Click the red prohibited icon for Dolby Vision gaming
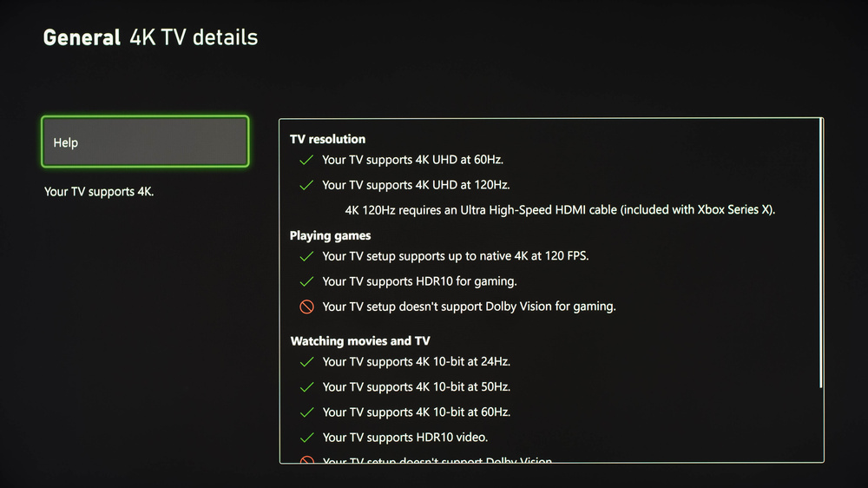 (306, 307)
